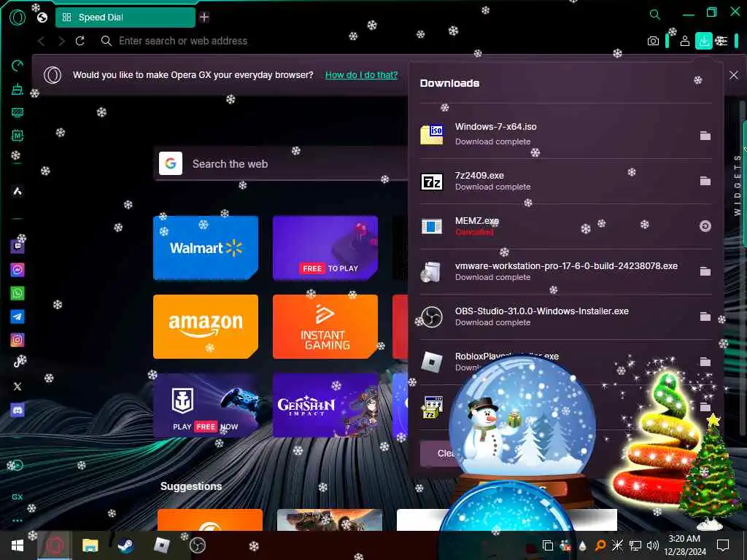
Task: Click the Windows-7-x64.iso file name
Action: tap(495, 127)
